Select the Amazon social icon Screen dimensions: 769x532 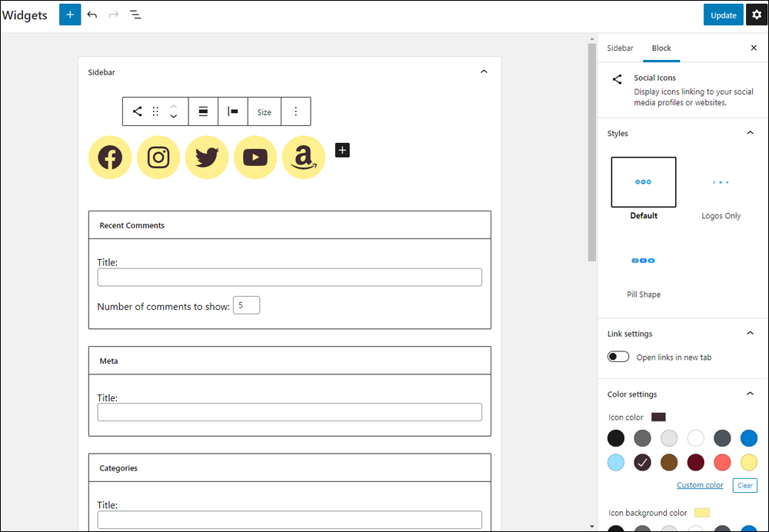pyautogui.click(x=304, y=158)
